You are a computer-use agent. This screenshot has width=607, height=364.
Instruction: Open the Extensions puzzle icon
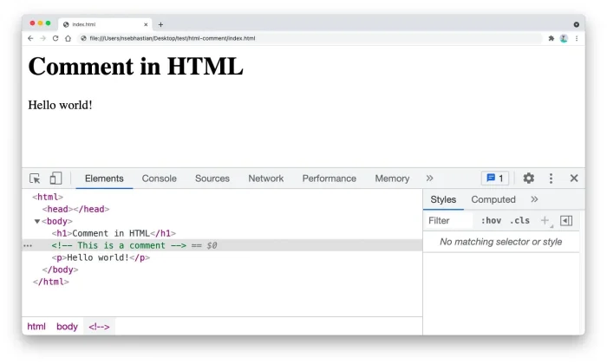552,38
